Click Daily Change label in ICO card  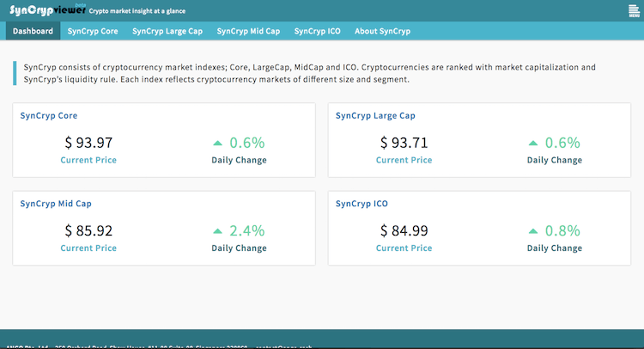click(555, 248)
